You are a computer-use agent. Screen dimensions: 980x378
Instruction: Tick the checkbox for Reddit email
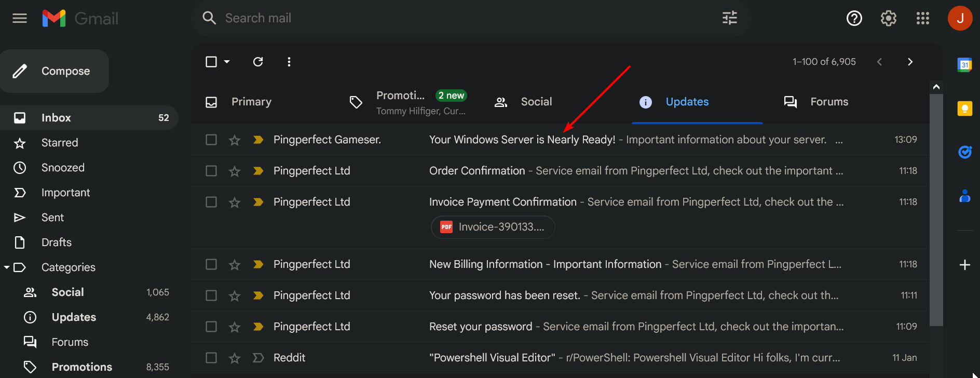click(x=211, y=358)
